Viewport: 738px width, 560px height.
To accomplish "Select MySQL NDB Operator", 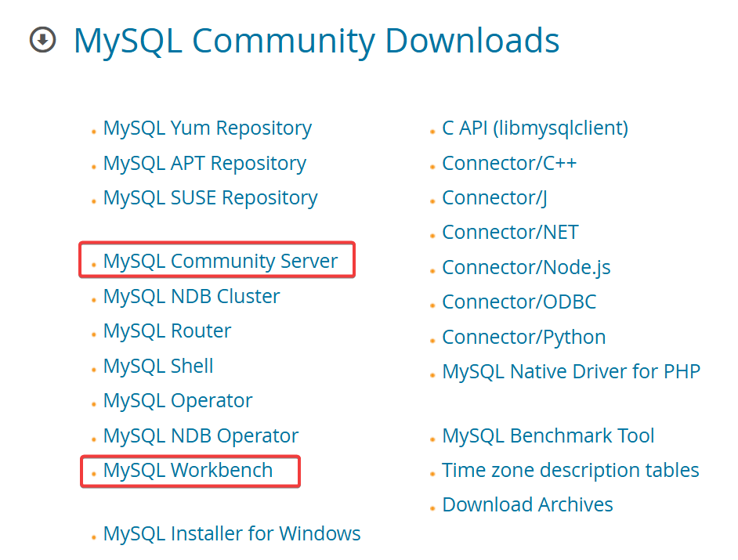I will click(x=201, y=436).
